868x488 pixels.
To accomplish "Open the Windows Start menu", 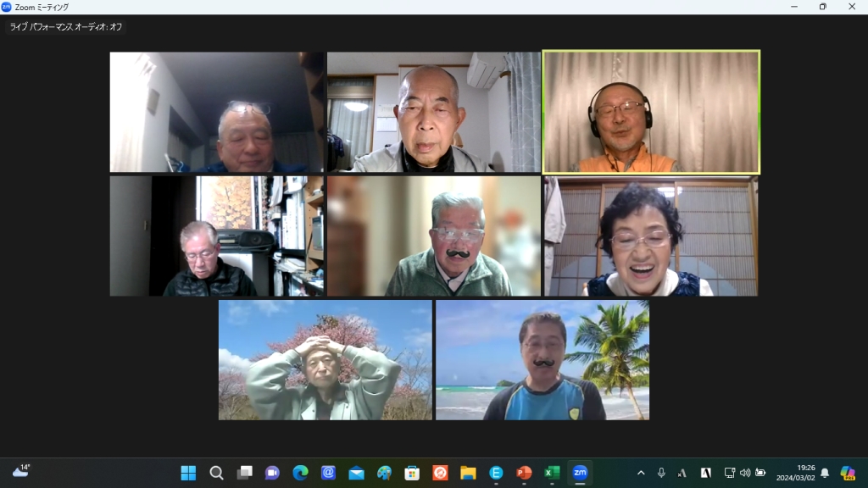I will click(x=188, y=473).
